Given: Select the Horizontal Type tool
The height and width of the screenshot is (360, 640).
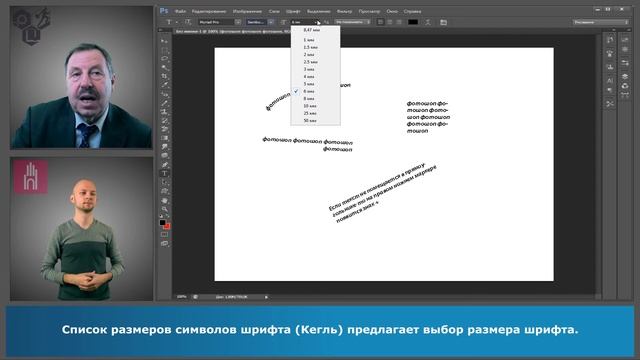Looking at the screenshot, I should tap(164, 173).
